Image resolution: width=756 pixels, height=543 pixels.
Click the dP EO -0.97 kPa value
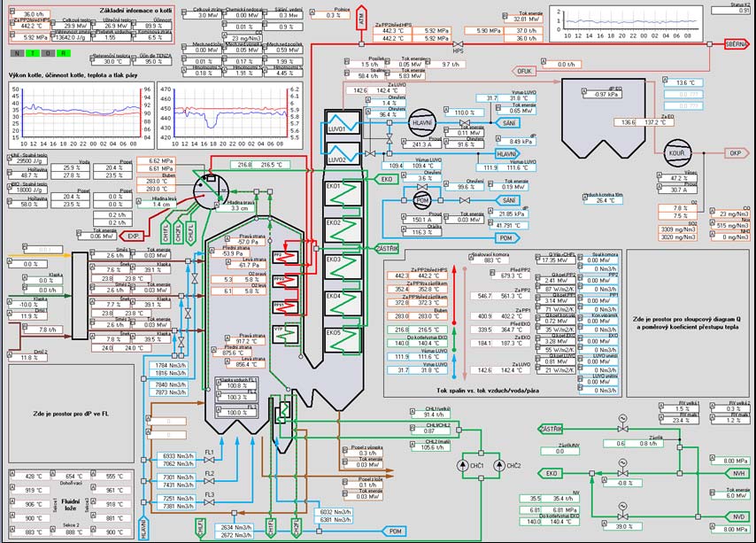(606, 95)
